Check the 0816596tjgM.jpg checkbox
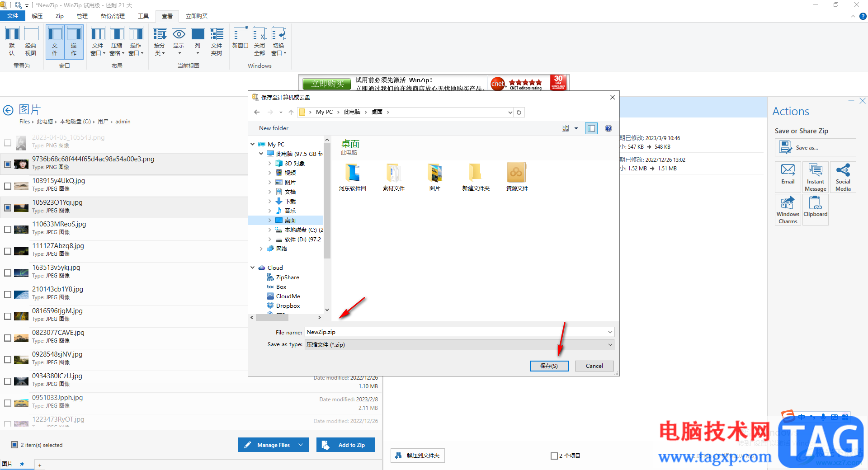Image resolution: width=868 pixels, height=470 pixels. (x=8, y=316)
